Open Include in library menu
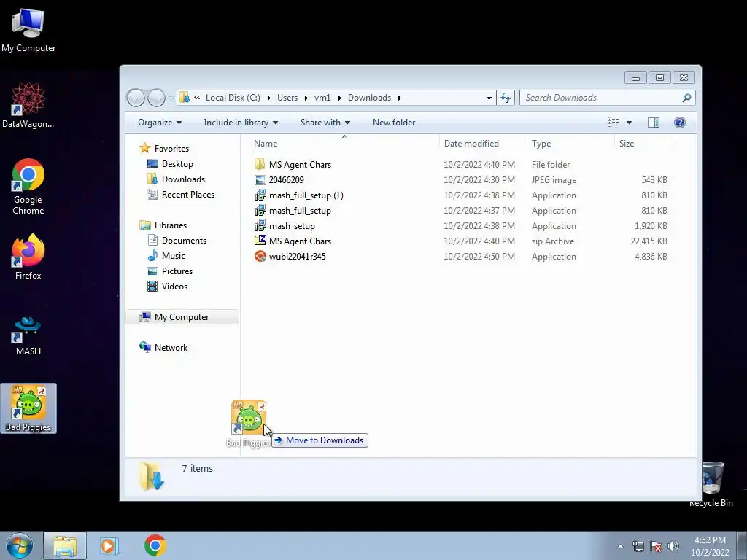 pos(241,122)
